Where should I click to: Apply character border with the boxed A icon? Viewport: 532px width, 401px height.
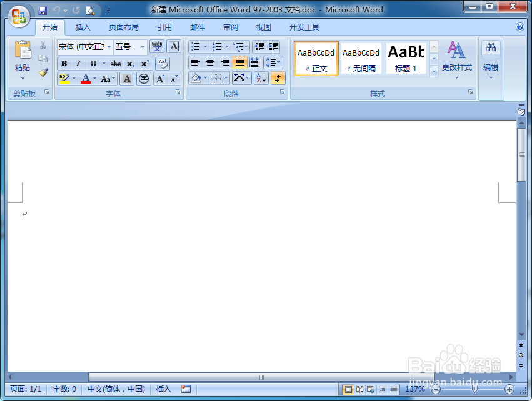174,46
